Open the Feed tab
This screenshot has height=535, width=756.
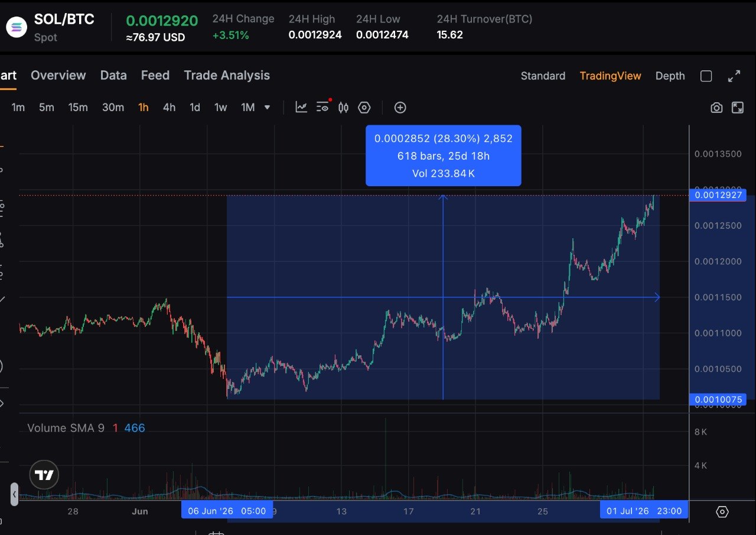coord(155,75)
